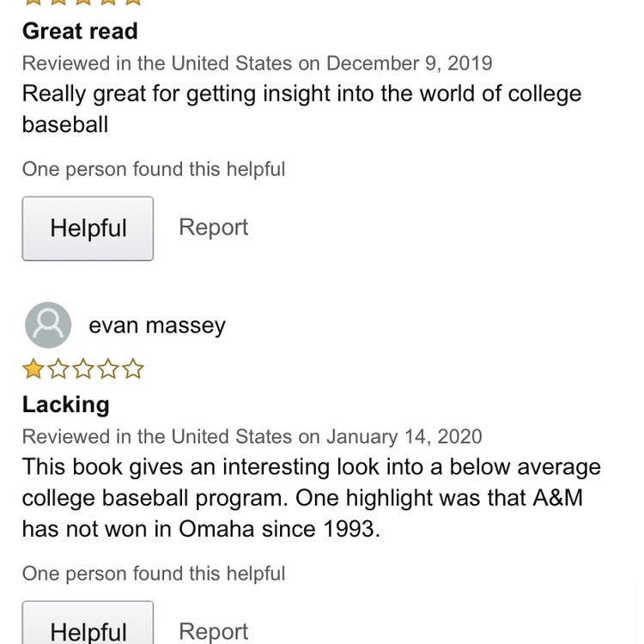The image size is (644, 644).
Task: Click the filled gold star in evan massey's rating
Action: click(33, 370)
